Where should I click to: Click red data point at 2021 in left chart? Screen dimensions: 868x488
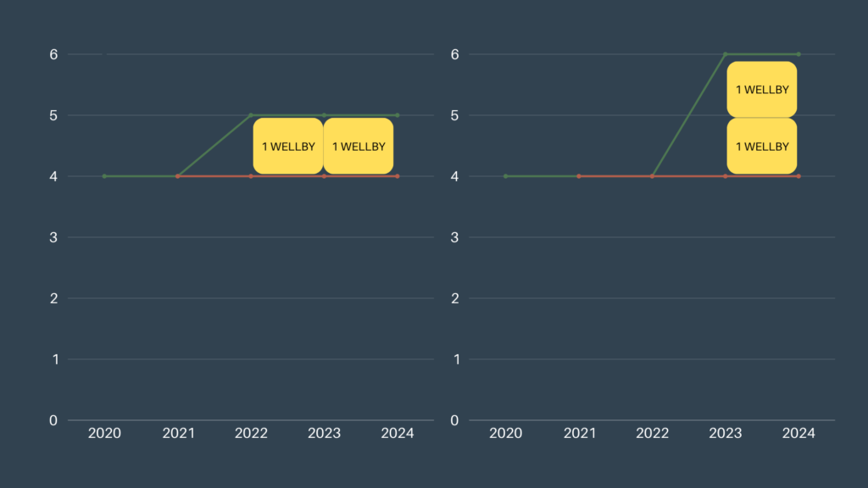[178, 176]
